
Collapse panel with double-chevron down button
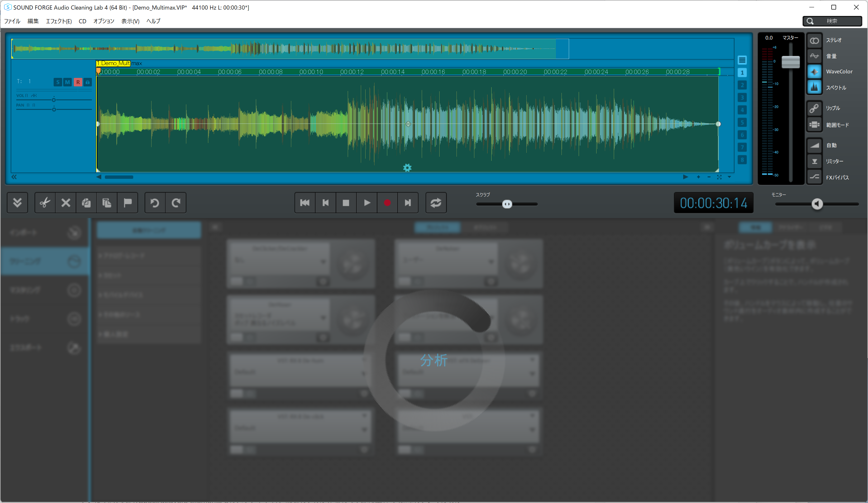point(17,203)
